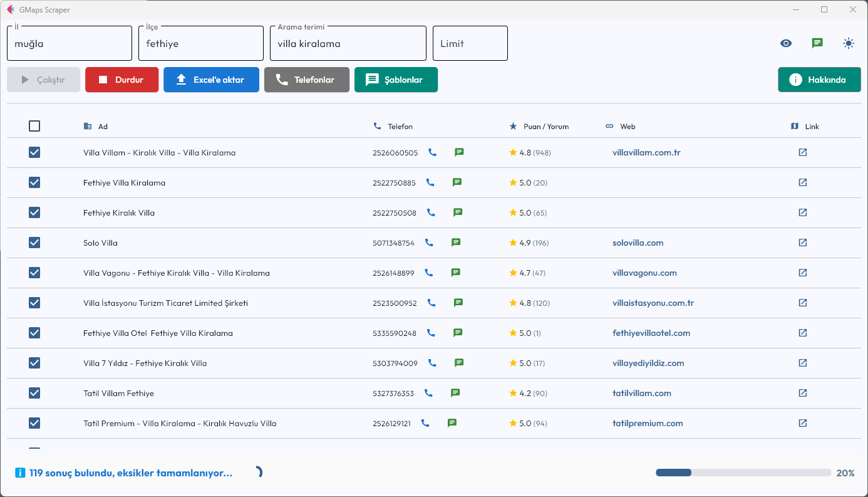Viewport: 868px width, 497px height.
Task: Click phone icon for Tatil Premium row
Action: pyautogui.click(x=425, y=423)
